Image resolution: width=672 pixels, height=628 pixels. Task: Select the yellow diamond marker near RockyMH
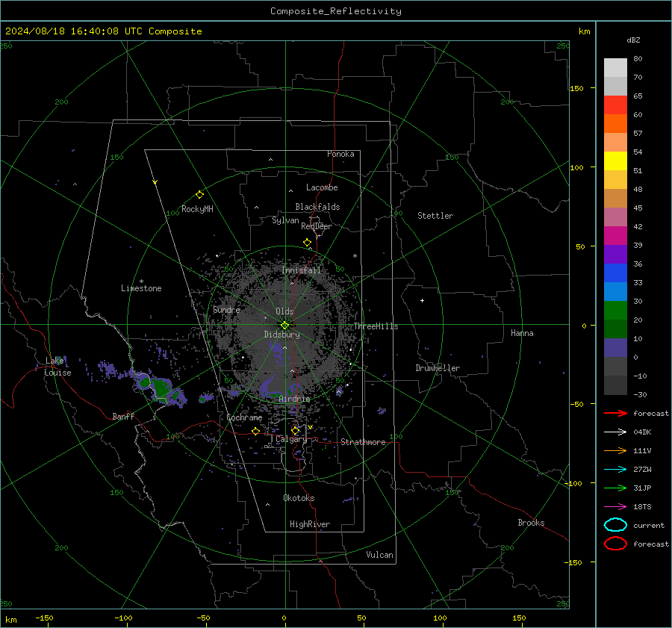(199, 195)
